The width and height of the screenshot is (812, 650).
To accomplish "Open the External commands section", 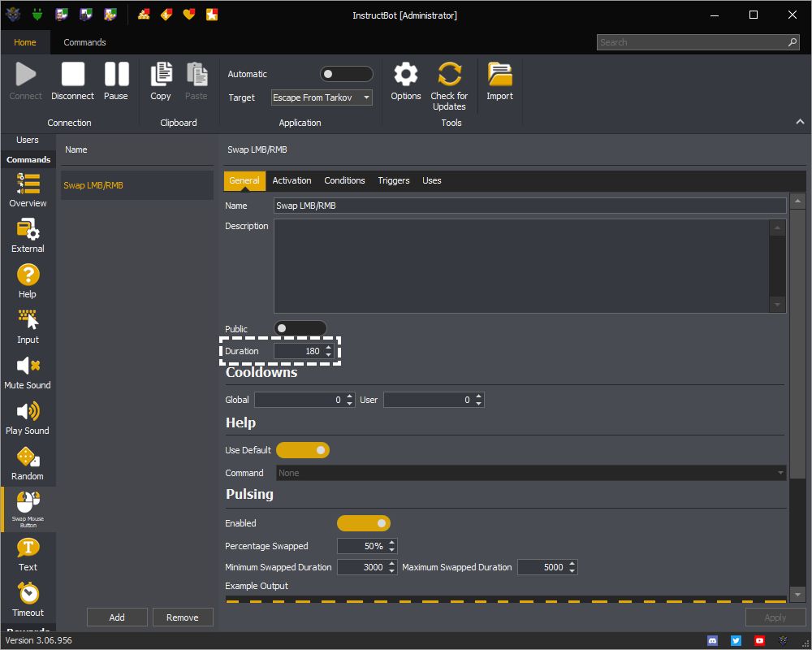I will [x=28, y=236].
